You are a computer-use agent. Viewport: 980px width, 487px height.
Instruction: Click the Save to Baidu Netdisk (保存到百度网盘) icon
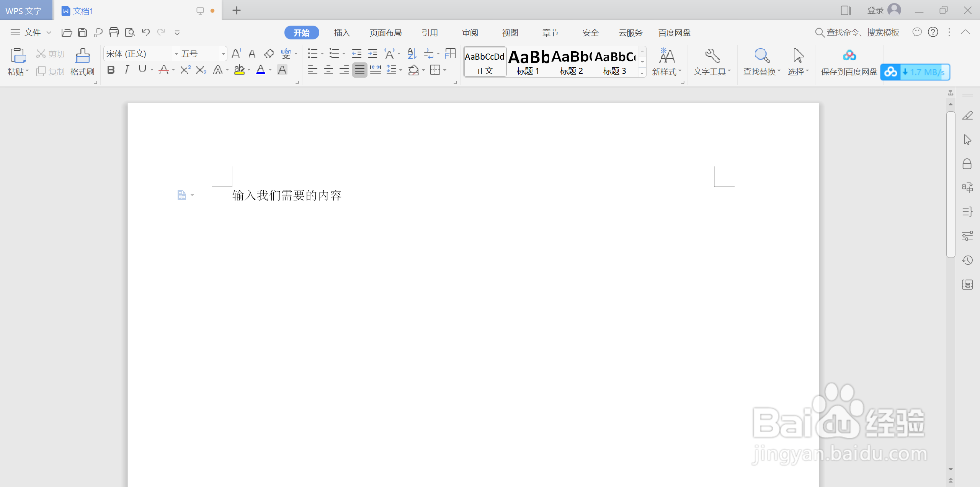[849, 56]
